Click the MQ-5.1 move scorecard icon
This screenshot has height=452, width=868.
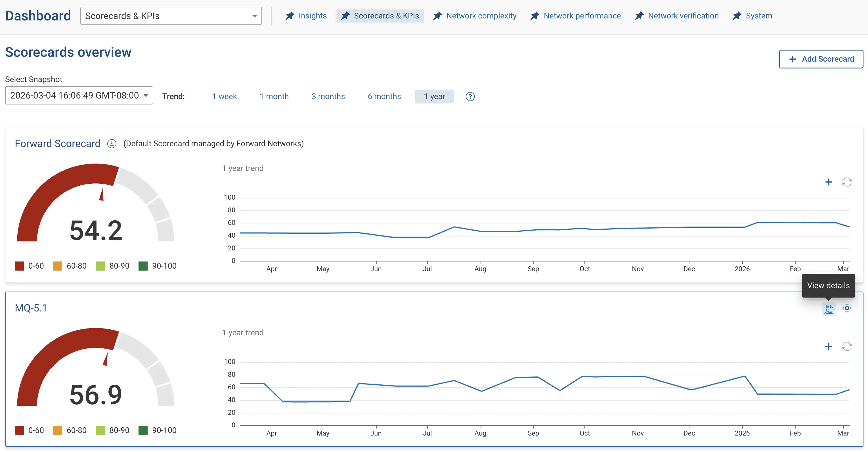[x=847, y=308]
